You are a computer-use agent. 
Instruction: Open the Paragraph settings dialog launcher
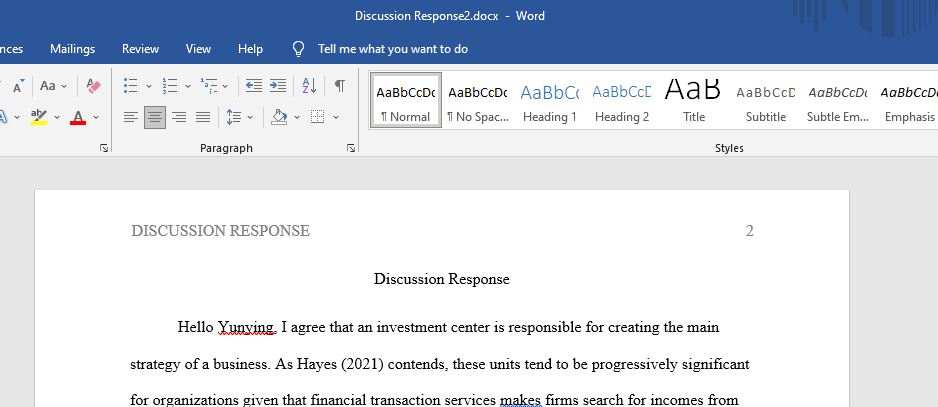tap(351, 148)
